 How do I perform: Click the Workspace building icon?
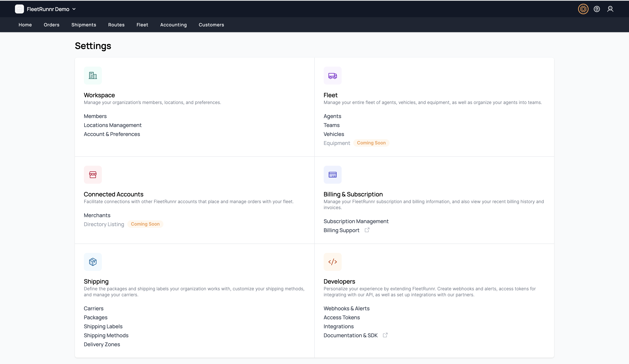tap(93, 76)
